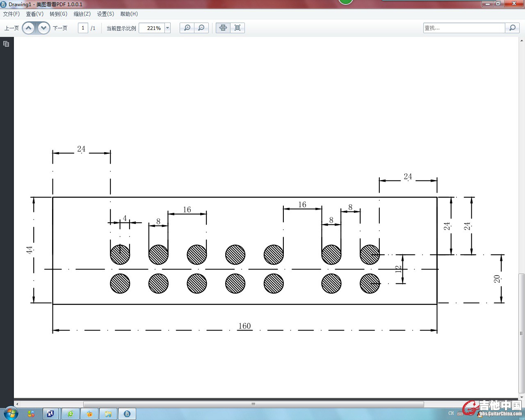Go to next page using down arrow
The image size is (525, 420).
43,28
